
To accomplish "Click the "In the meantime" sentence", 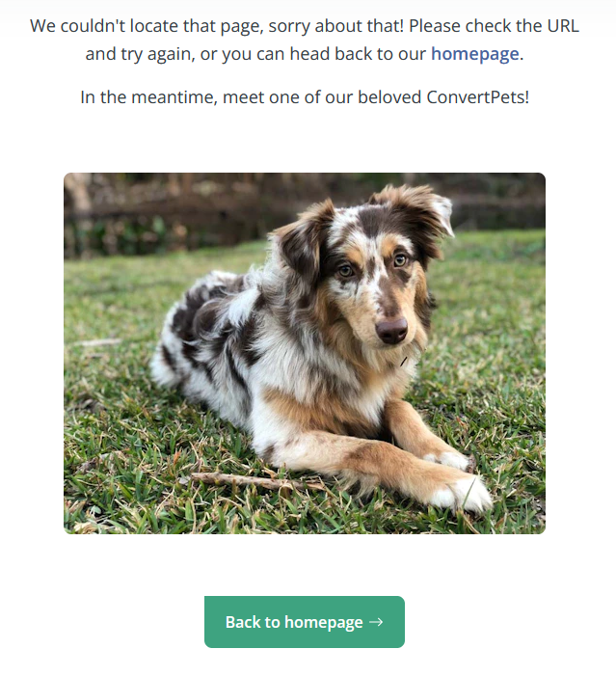I will pos(305,97).
